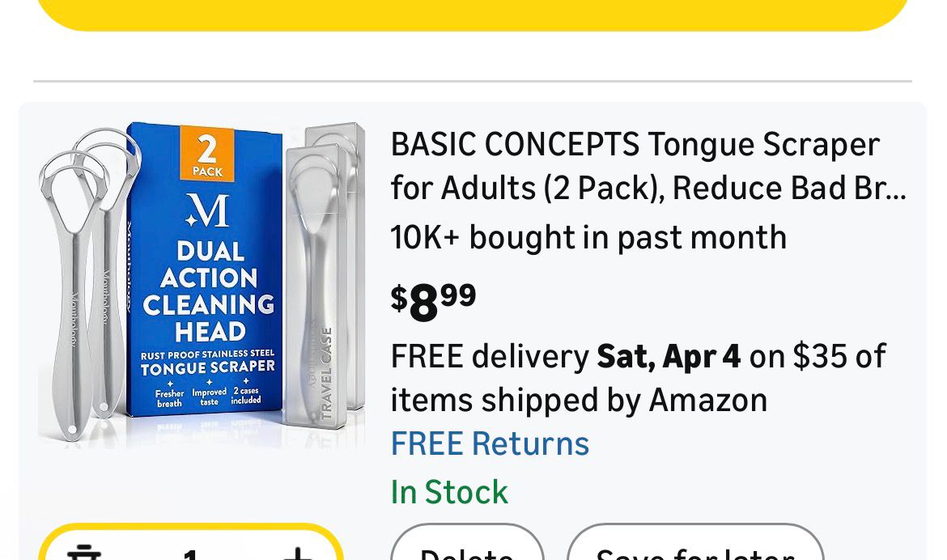947x560 pixels.
Task: Click the items shipped by Amazon text
Action: point(579,400)
